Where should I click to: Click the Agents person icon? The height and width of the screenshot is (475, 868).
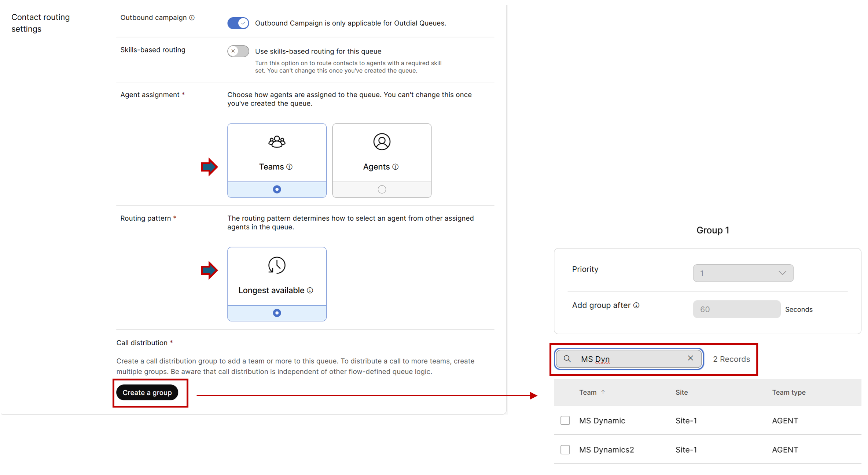tap(382, 142)
